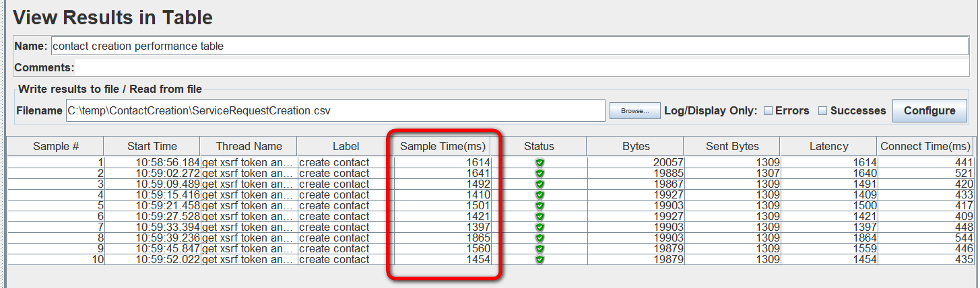980x288 pixels.
Task: Select the start time 10:59:33.394 cell
Action: [152, 227]
